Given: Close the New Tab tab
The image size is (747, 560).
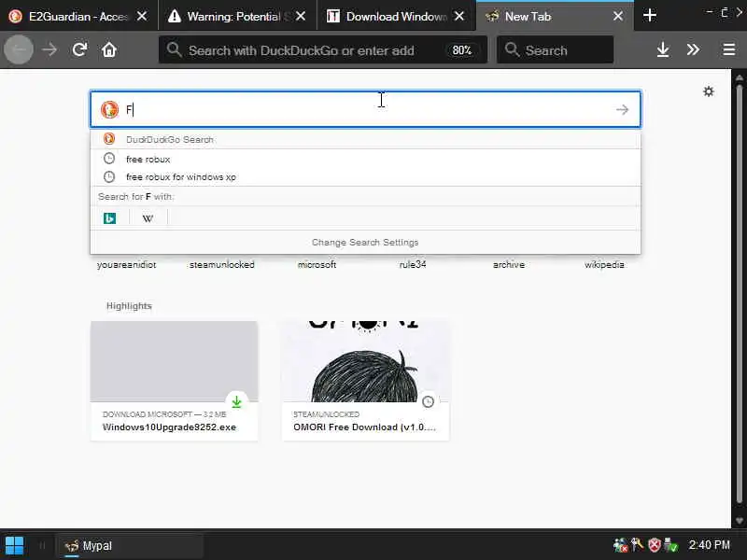Looking at the screenshot, I should point(618,16).
